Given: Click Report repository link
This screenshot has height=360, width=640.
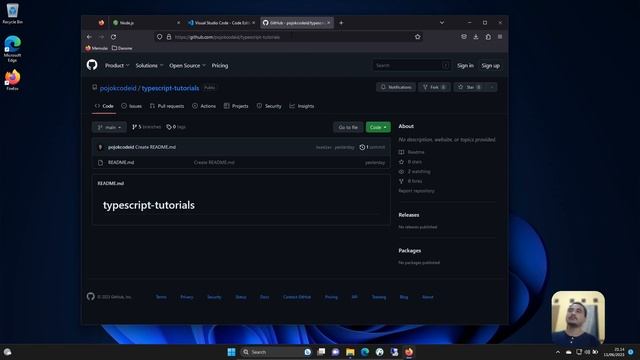Looking at the screenshot, I should pyautogui.click(x=416, y=191).
